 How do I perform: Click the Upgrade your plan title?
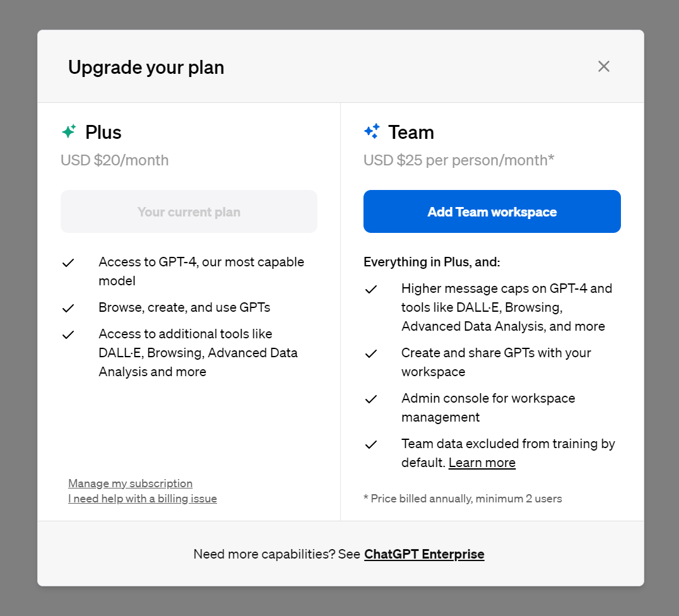[x=146, y=67]
